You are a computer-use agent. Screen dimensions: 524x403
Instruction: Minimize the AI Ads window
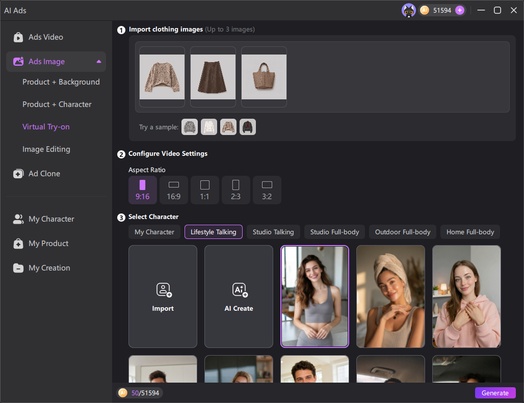pos(481,10)
